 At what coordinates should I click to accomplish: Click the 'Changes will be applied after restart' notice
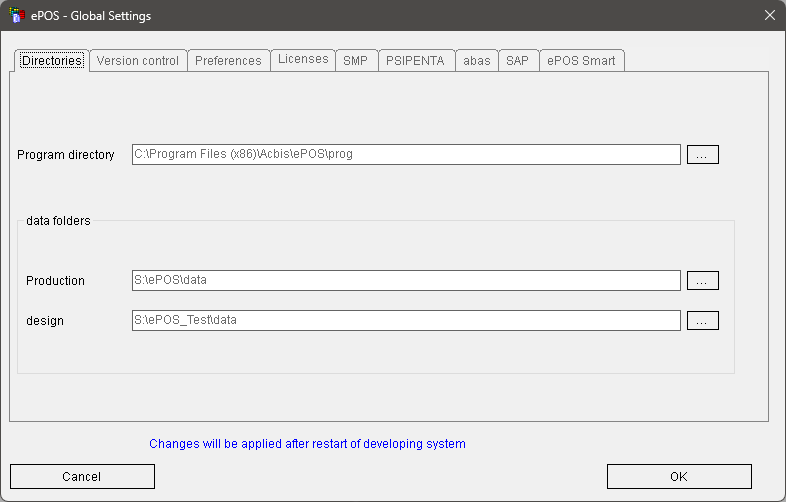coord(307,444)
